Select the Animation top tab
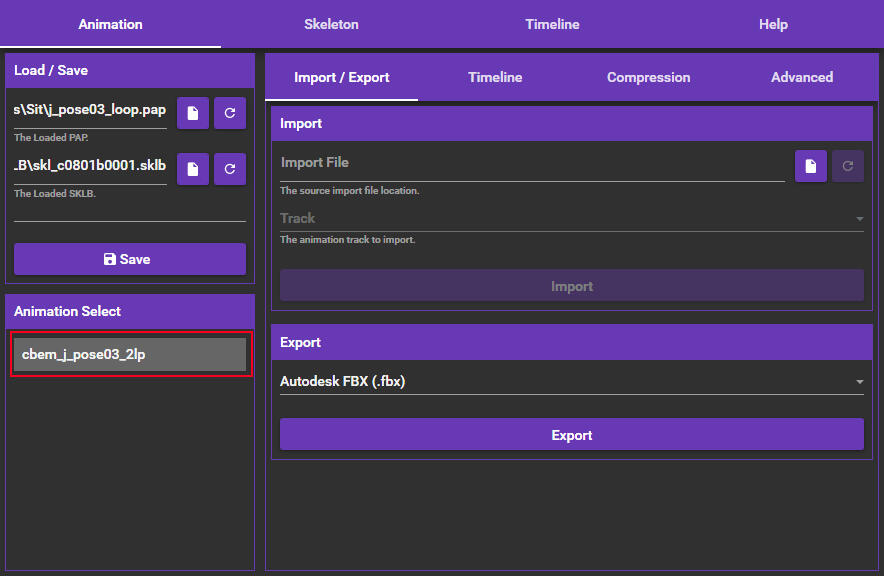Image resolution: width=884 pixels, height=576 pixels. pos(110,24)
